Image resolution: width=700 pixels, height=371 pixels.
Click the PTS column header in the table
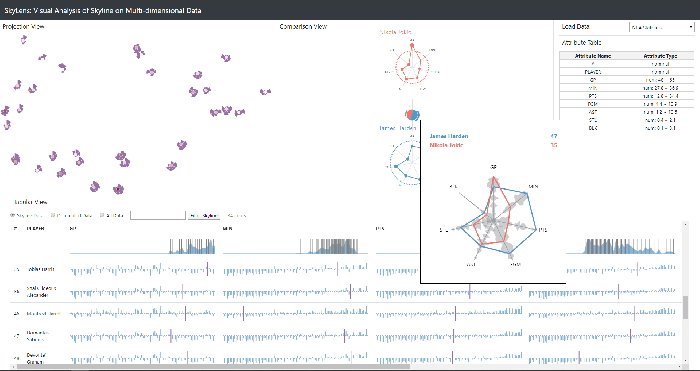[x=380, y=229]
